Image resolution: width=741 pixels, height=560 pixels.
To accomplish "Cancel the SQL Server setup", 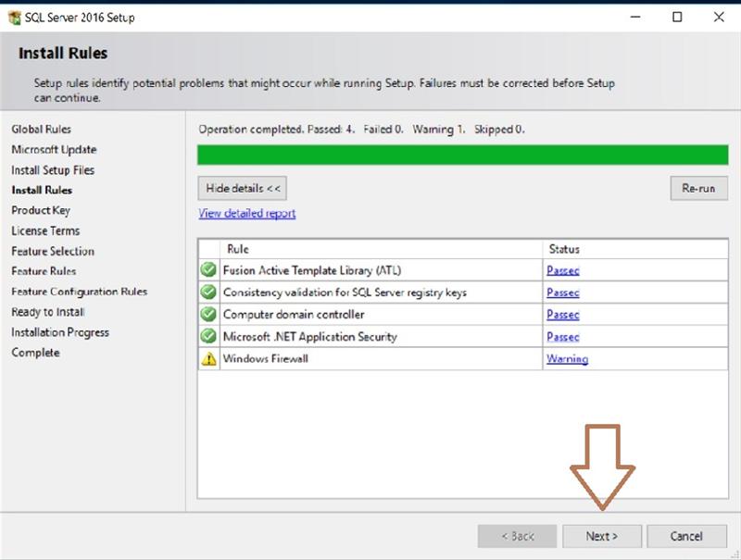I will 686,536.
